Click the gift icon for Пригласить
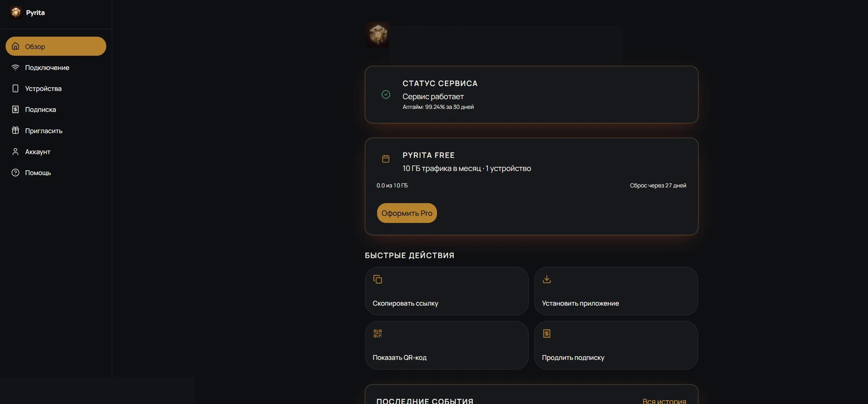The image size is (868, 404). click(x=15, y=130)
